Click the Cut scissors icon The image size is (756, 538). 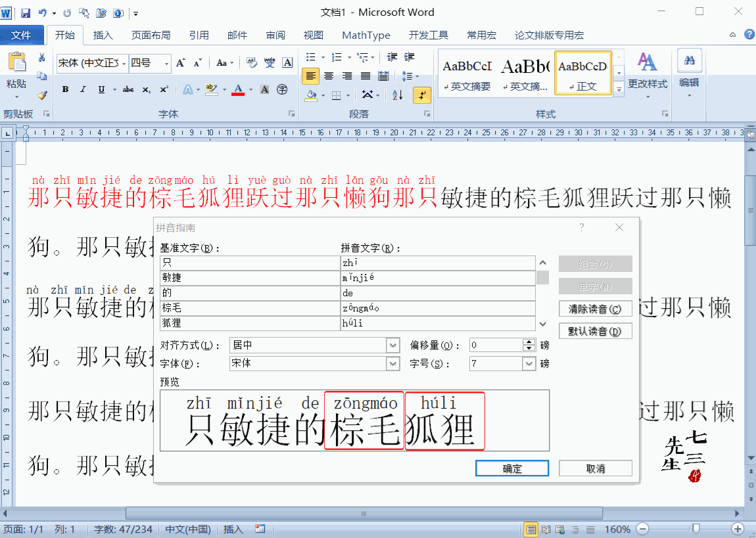[42, 57]
